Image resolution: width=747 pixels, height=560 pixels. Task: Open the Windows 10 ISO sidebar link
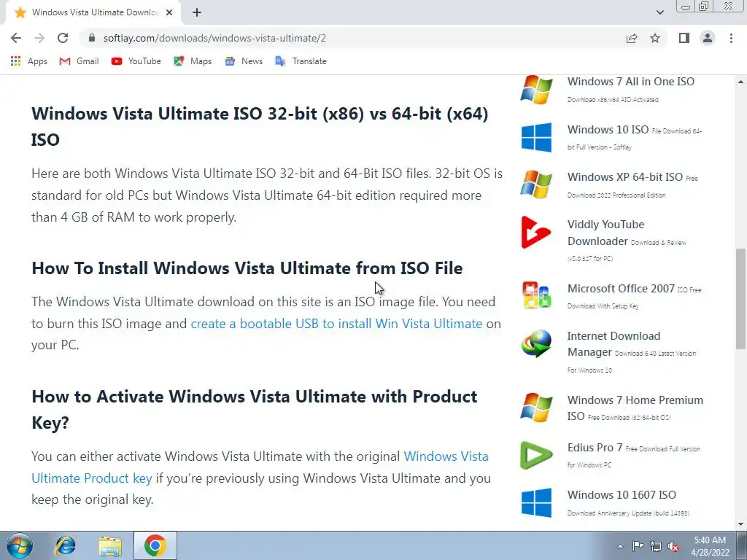(x=608, y=130)
